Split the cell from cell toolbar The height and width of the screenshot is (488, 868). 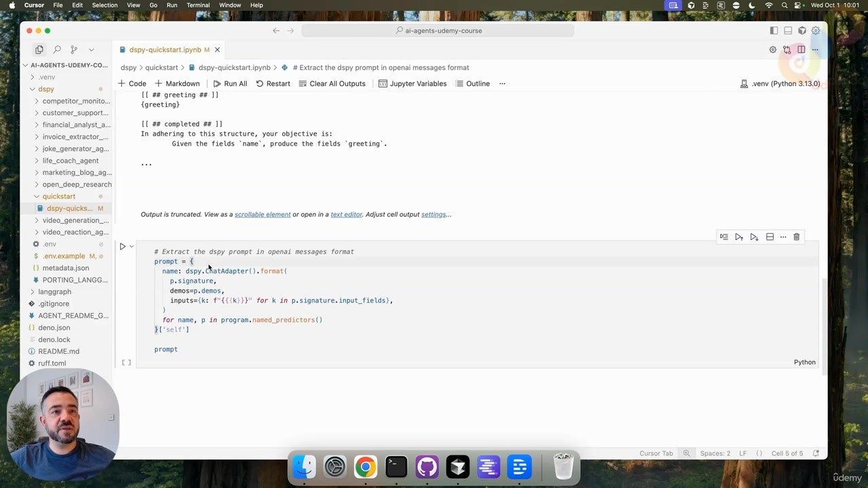770,237
